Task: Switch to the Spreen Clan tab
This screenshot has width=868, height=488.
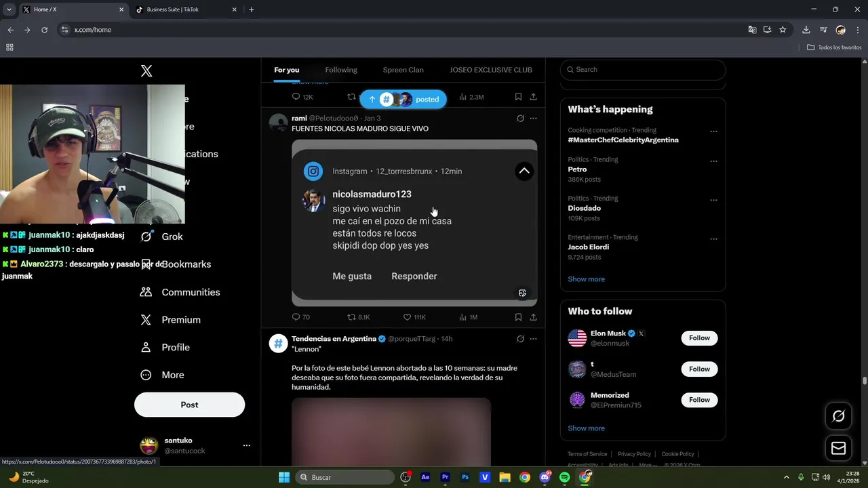Action: coord(403,70)
